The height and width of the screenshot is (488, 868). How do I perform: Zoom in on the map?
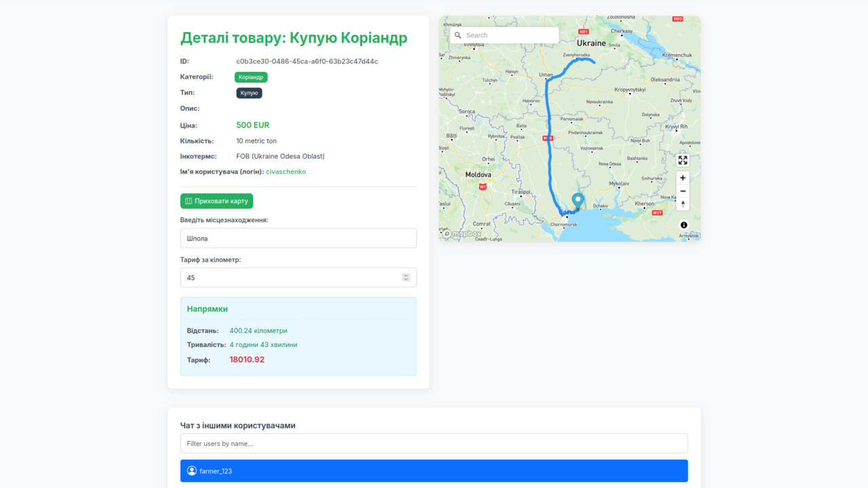click(x=683, y=178)
